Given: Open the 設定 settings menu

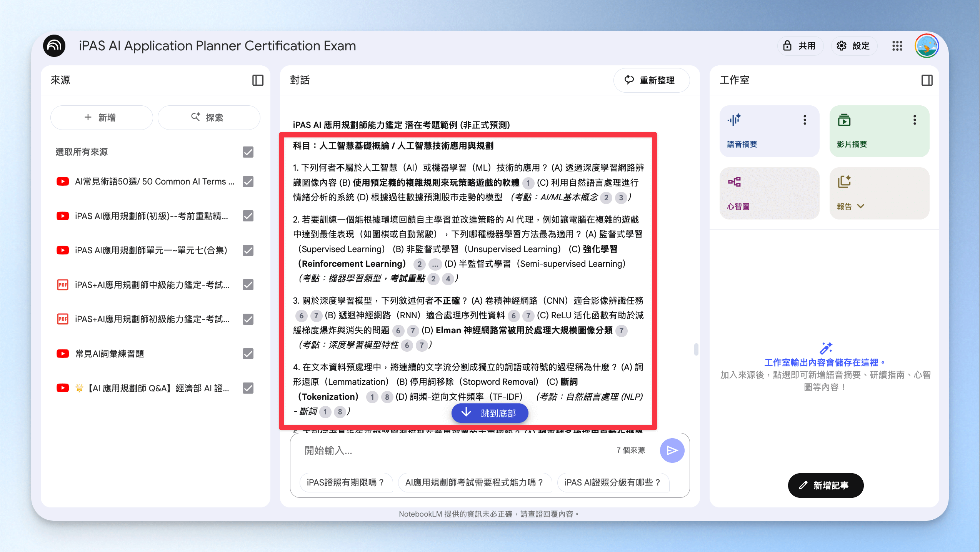Looking at the screenshot, I should [854, 46].
